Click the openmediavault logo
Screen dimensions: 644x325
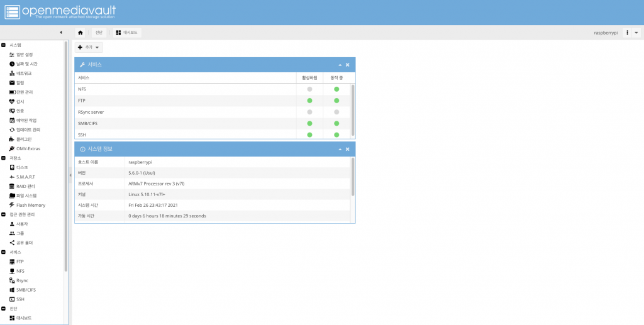point(60,12)
